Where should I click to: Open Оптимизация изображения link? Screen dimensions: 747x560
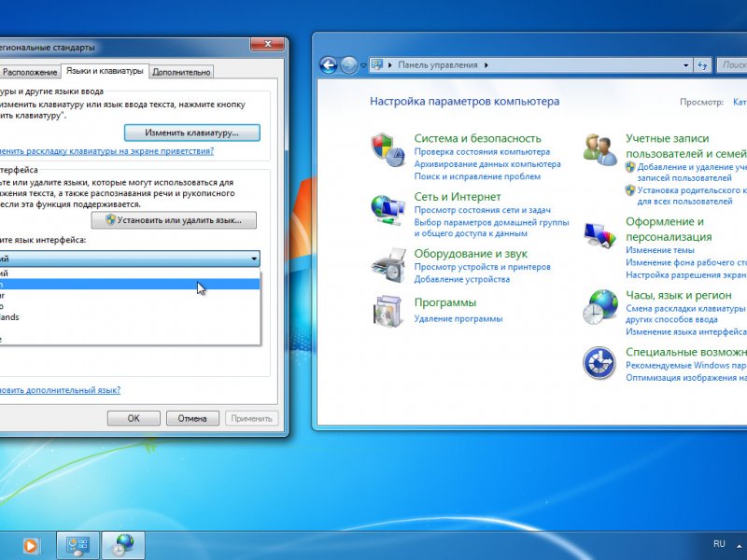pos(686,378)
